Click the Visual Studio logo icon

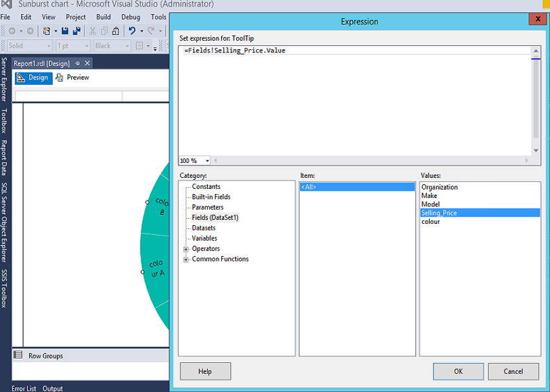(7, 5)
